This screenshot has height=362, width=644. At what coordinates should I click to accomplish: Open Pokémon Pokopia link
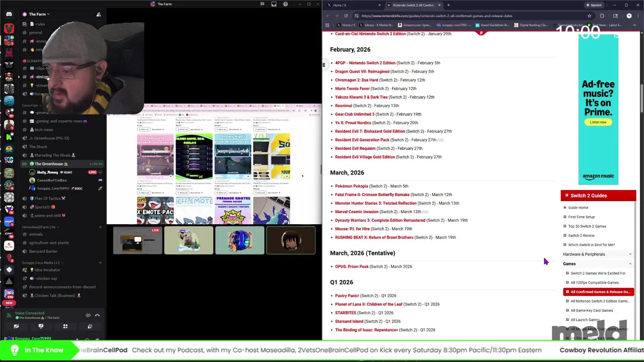point(352,186)
